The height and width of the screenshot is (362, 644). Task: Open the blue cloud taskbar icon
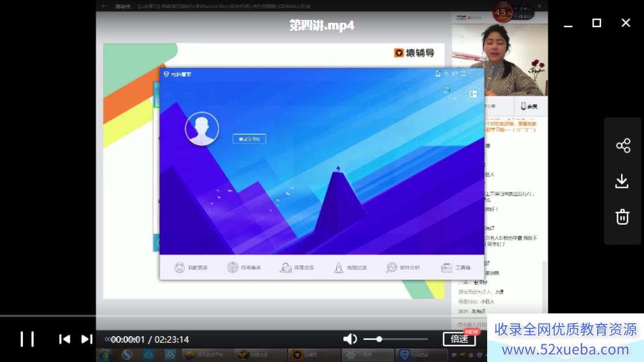click(148, 355)
